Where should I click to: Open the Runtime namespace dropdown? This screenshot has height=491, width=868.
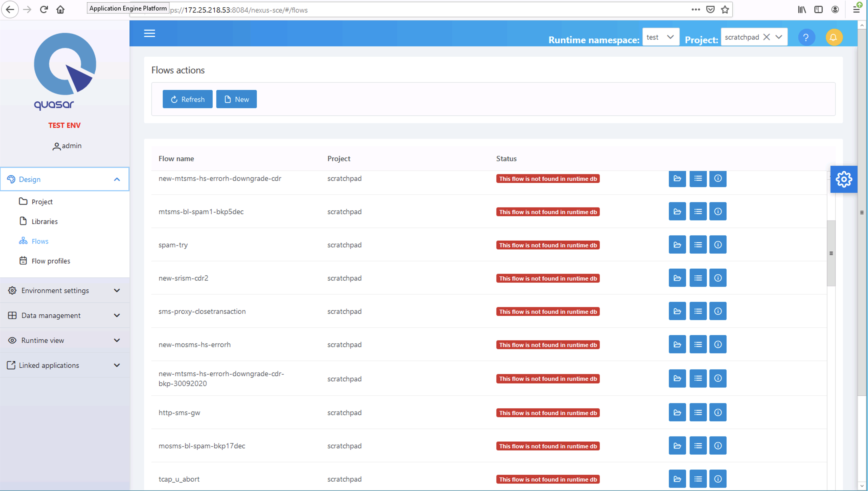[x=661, y=37]
